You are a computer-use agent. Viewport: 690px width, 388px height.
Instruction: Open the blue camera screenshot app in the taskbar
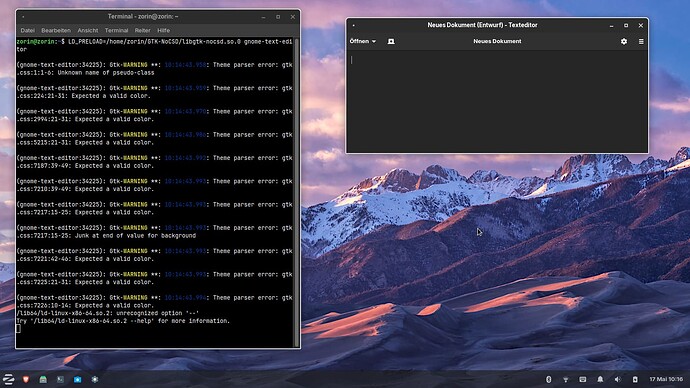pyautogui.click(x=77, y=379)
